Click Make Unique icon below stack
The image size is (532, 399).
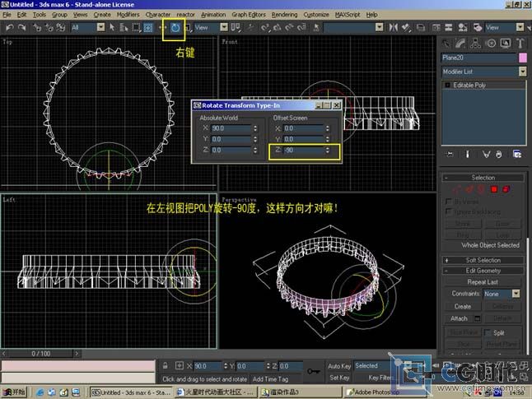point(486,155)
